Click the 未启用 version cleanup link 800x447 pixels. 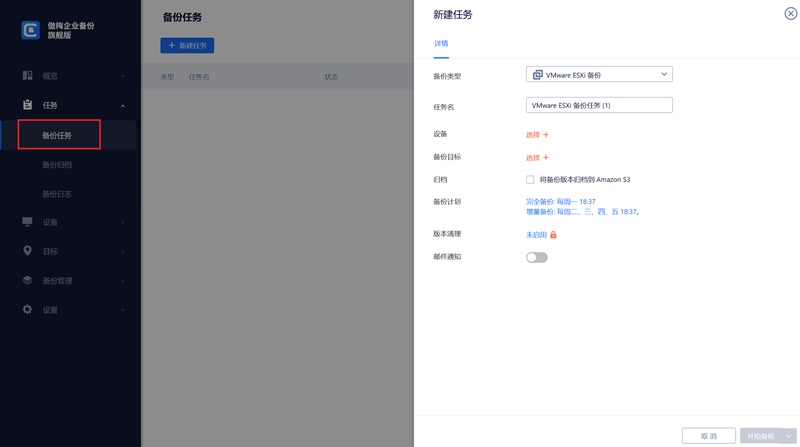(536, 235)
